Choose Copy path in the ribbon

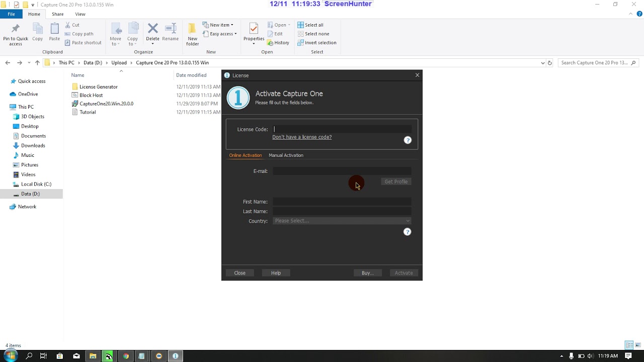(79, 34)
